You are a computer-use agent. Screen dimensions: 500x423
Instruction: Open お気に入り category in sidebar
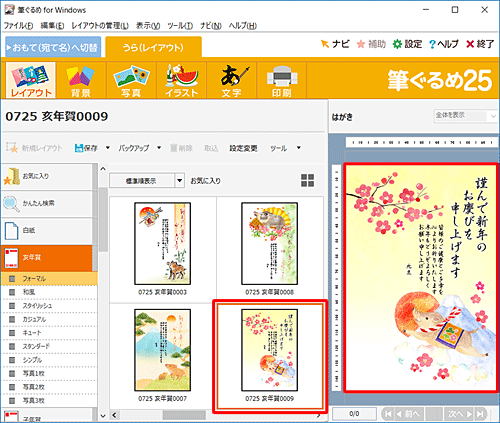47,176
